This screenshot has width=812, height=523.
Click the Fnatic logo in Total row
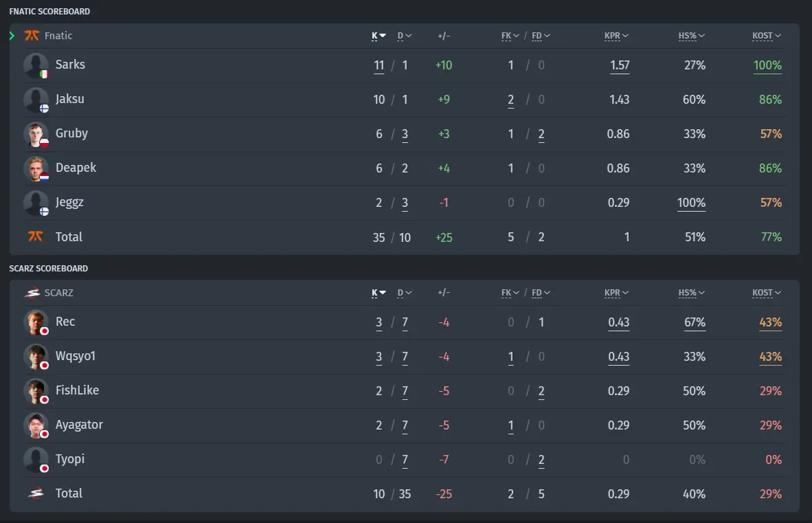point(35,236)
